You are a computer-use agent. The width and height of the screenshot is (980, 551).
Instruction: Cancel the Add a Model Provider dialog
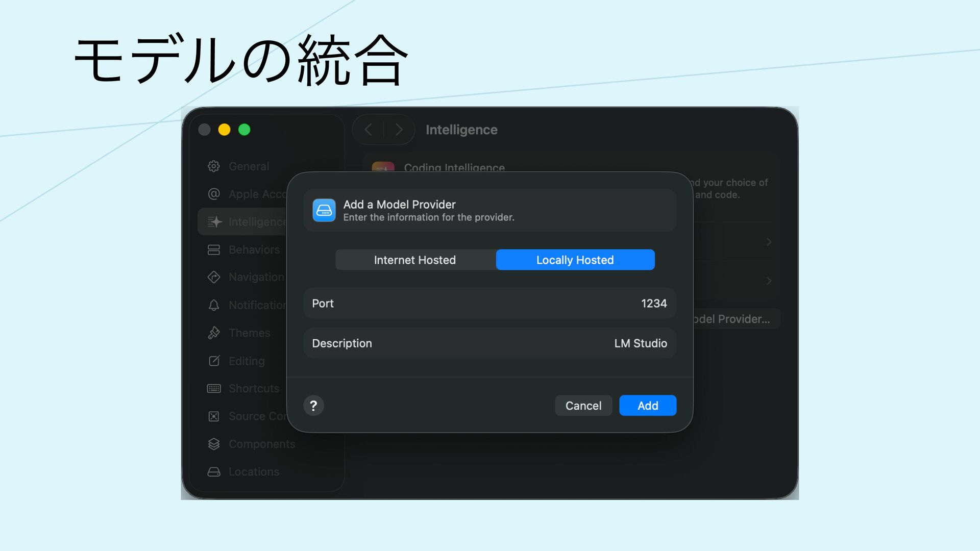coord(583,406)
